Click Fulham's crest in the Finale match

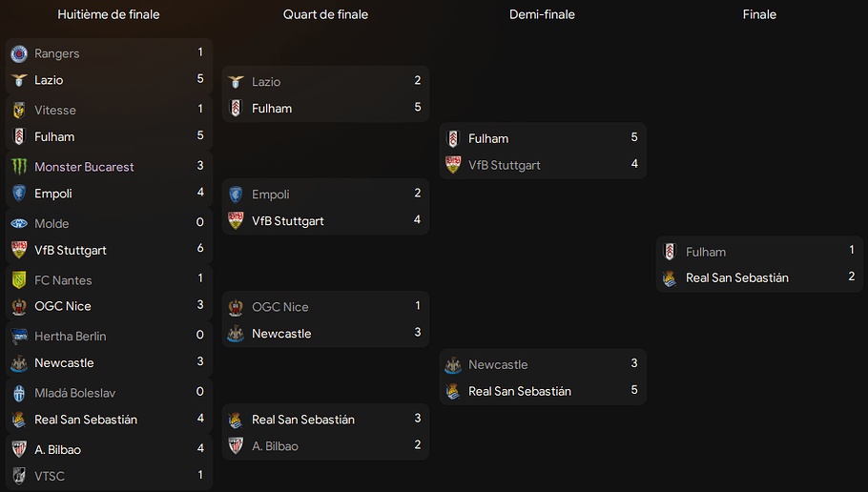[670, 252]
